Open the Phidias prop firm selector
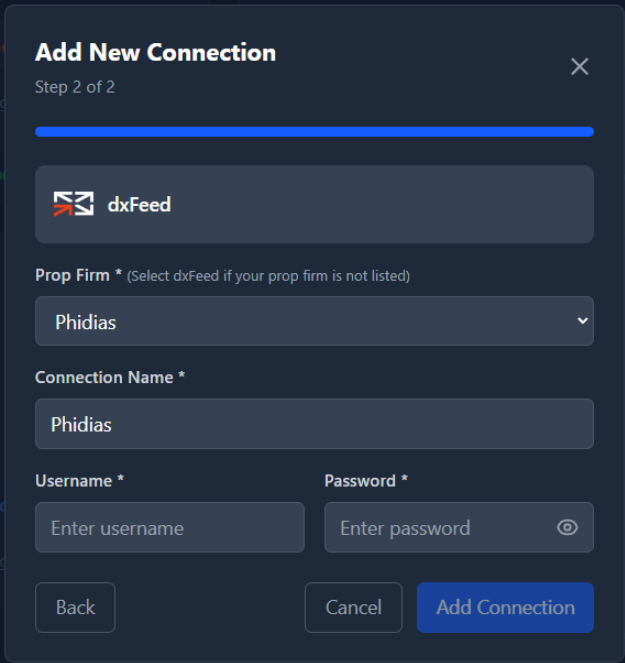Image resolution: width=625 pixels, height=663 pixels. tap(314, 321)
